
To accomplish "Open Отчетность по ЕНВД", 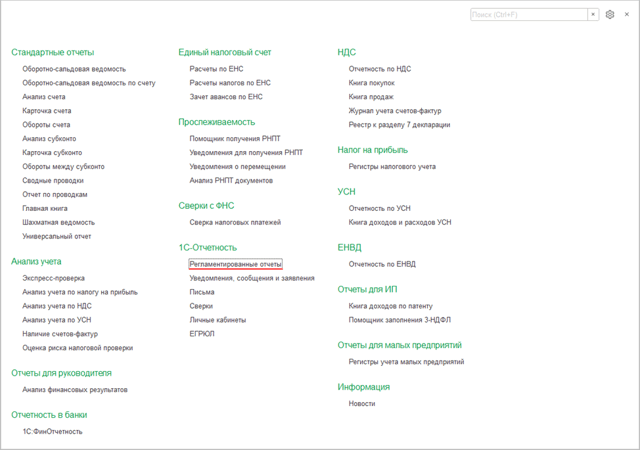I will [x=382, y=264].
